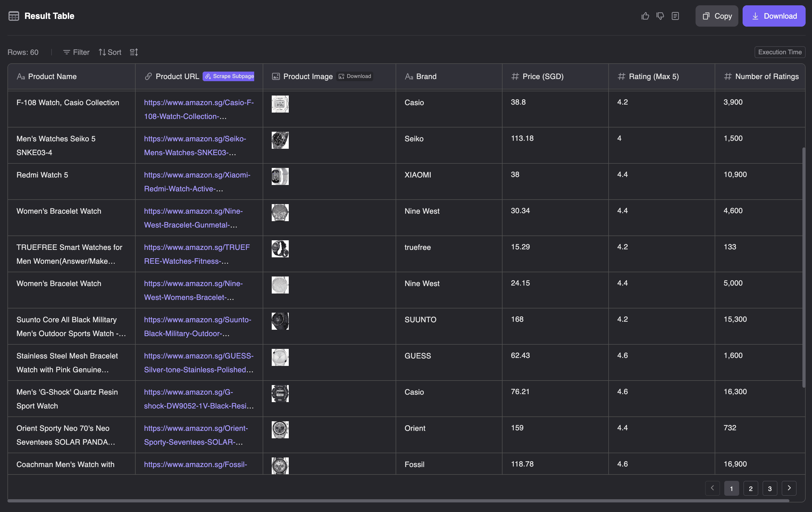Image resolution: width=812 pixels, height=512 pixels.
Task: Click the Scrape Subpage badge
Action: (228, 76)
